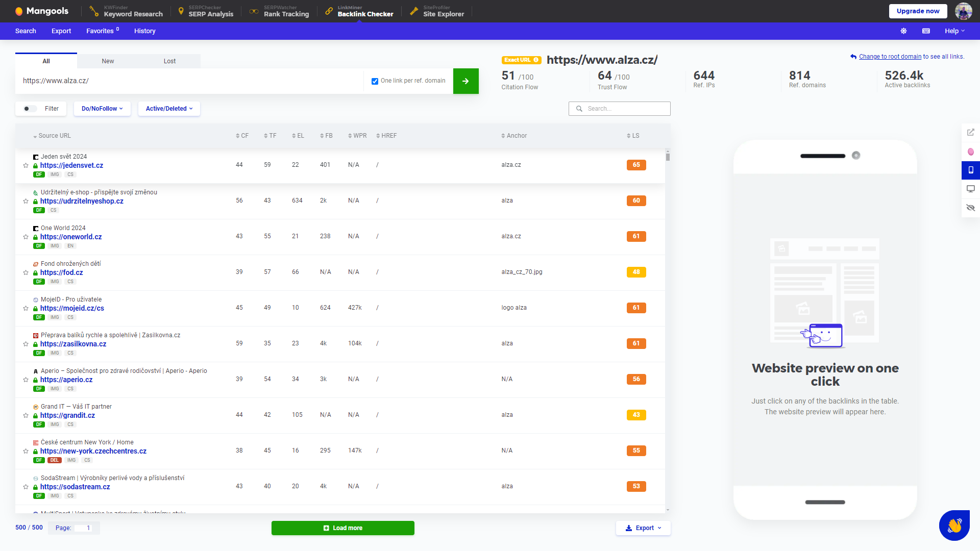Open the https://zasilkovna.cz link
This screenshot has width=980, height=551.
point(73,344)
